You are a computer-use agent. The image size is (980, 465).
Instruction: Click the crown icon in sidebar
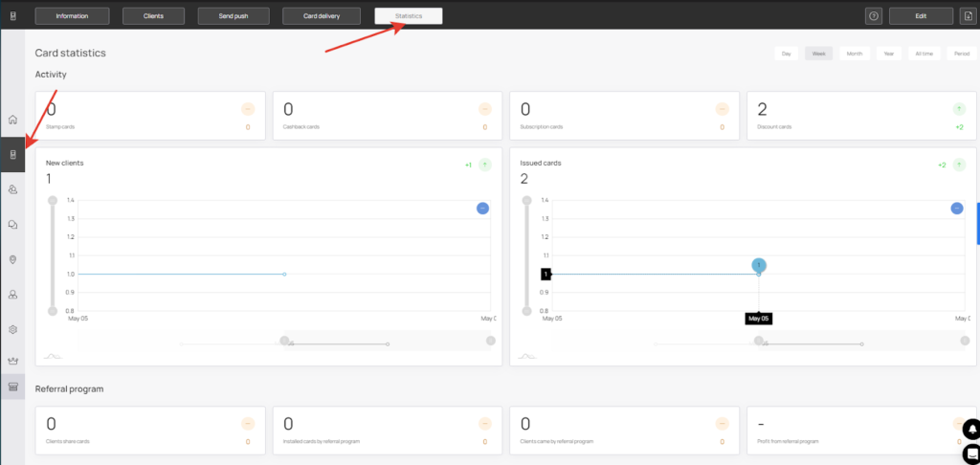coord(12,361)
